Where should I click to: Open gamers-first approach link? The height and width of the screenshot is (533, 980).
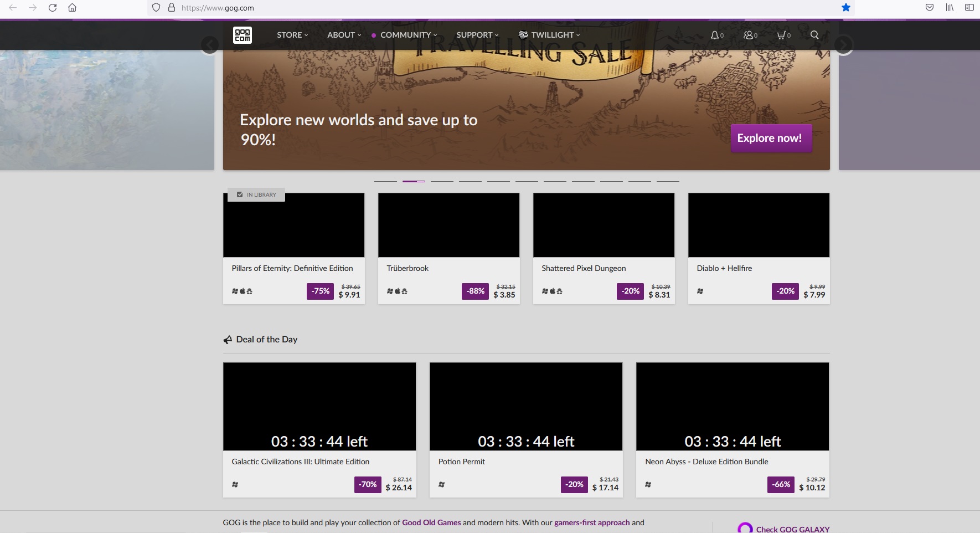pyautogui.click(x=592, y=522)
